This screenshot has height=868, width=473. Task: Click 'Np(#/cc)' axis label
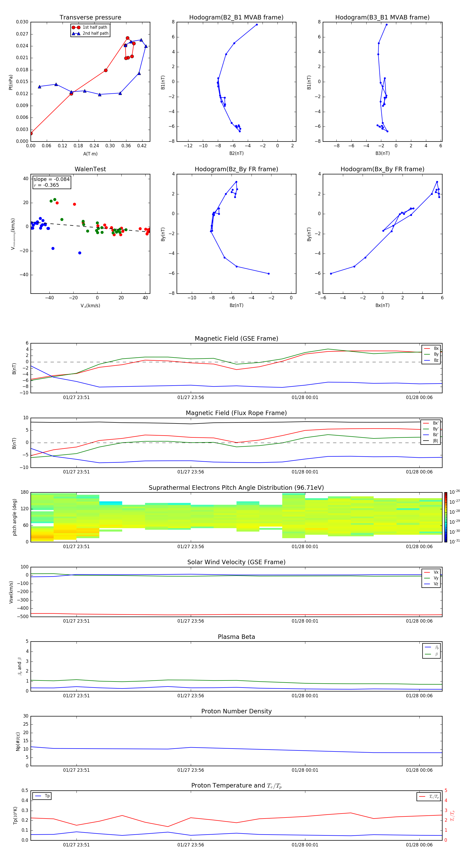click(x=18, y=741)
